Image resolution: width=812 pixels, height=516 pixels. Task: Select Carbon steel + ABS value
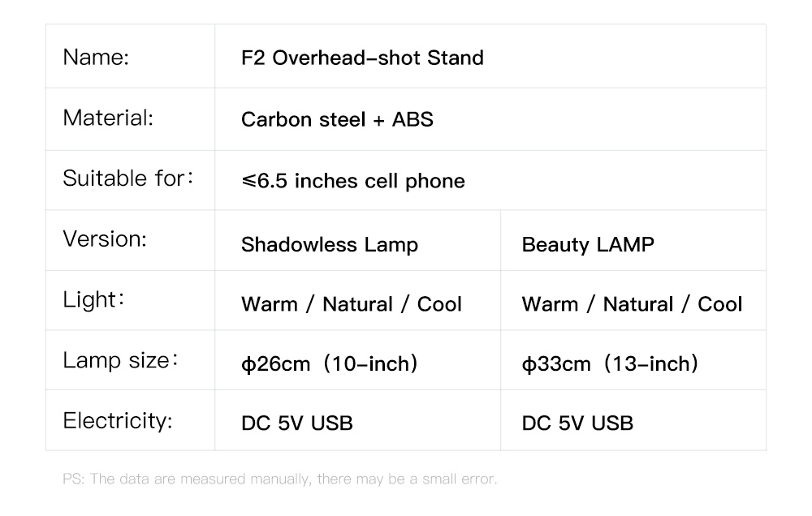tap(337, 119)
